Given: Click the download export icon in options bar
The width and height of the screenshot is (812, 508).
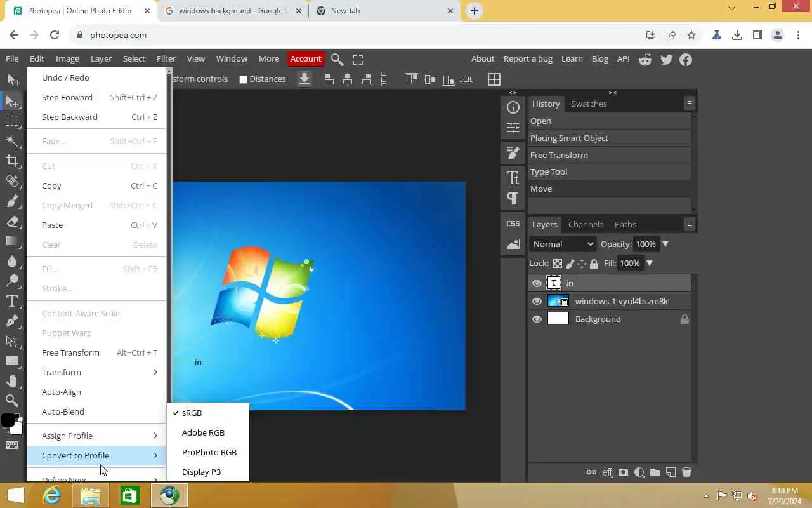Looking at the screenshot, I should click(304, 79).
